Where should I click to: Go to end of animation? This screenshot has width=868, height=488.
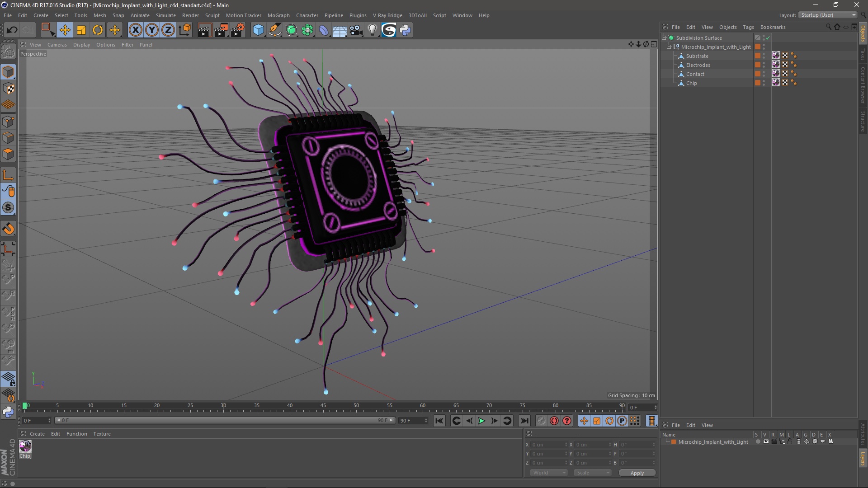click(x=524, y=421)
